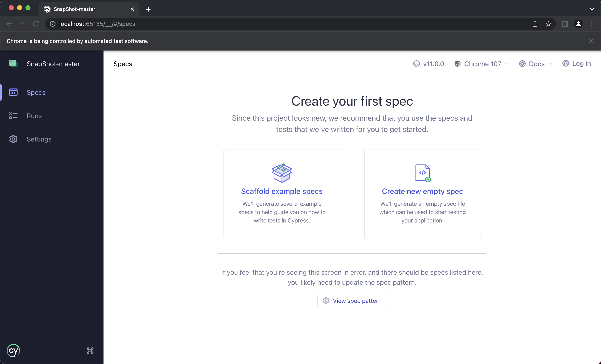Screen dimensions: 601x364
Task: Click the View spec pattern gear icon
Action: (326, 301)
